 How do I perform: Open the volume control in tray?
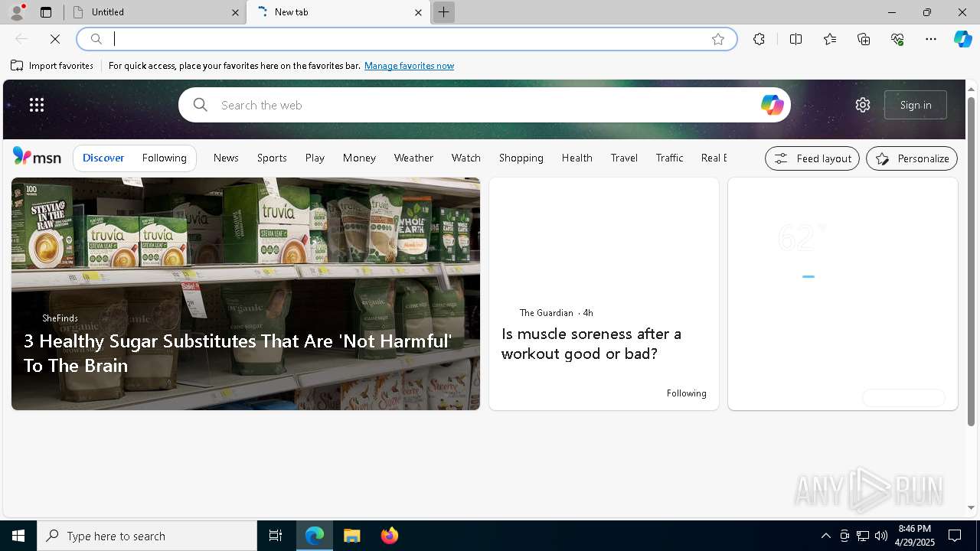coord(880,536)
